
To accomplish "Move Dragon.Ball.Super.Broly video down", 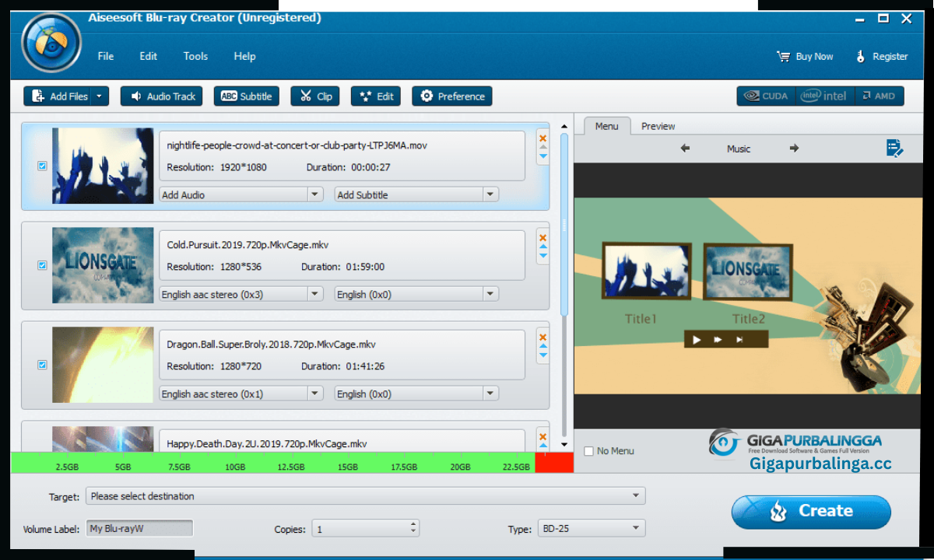I will pyautogui.click(x=543, y=355).
